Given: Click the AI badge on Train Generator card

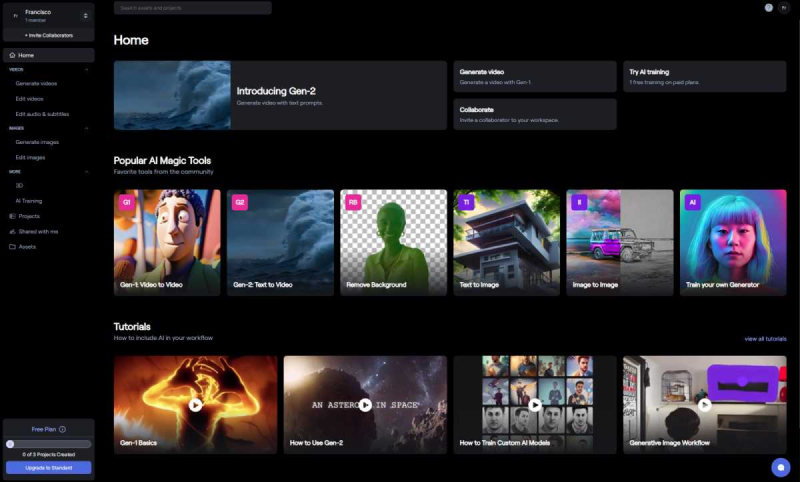Looking at the screenshot, I should click(692, 202).
